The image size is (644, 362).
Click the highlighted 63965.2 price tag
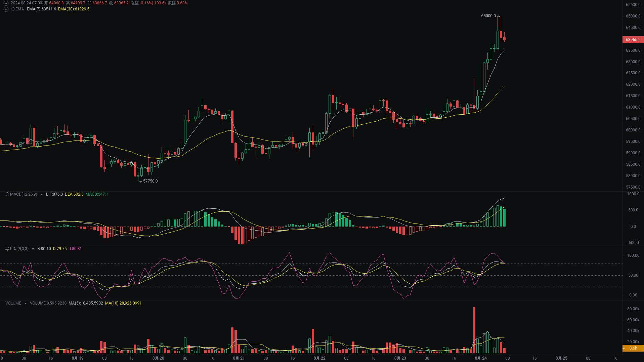(633, 40)
